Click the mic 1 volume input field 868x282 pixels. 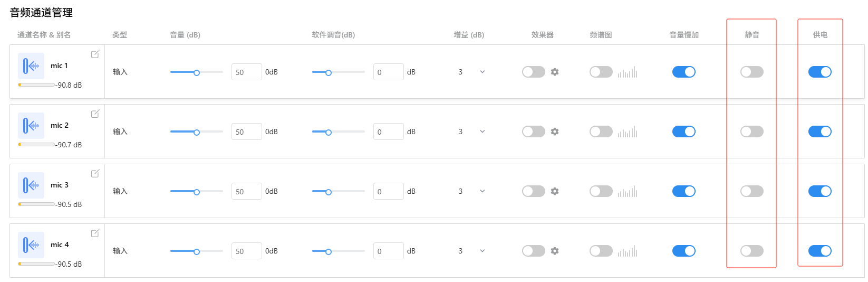pyautogui.click(x=246, y=72)
